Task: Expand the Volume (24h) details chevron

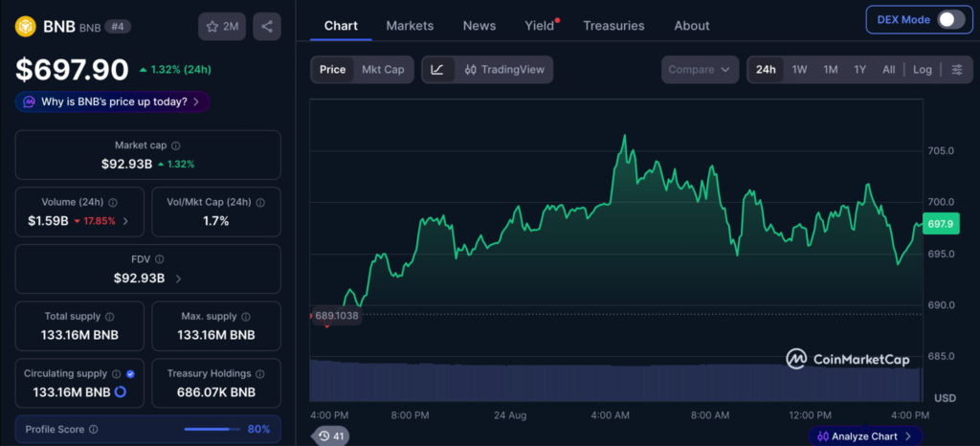Action: coord(125,221)
